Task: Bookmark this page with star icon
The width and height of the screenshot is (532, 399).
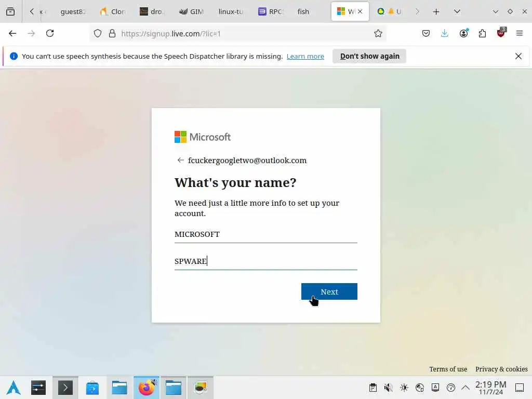Action: 378,33
